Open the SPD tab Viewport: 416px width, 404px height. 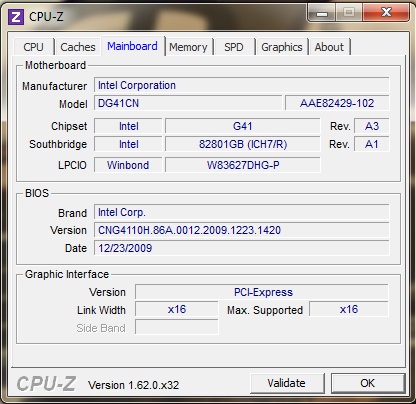[x=234, y=47]
